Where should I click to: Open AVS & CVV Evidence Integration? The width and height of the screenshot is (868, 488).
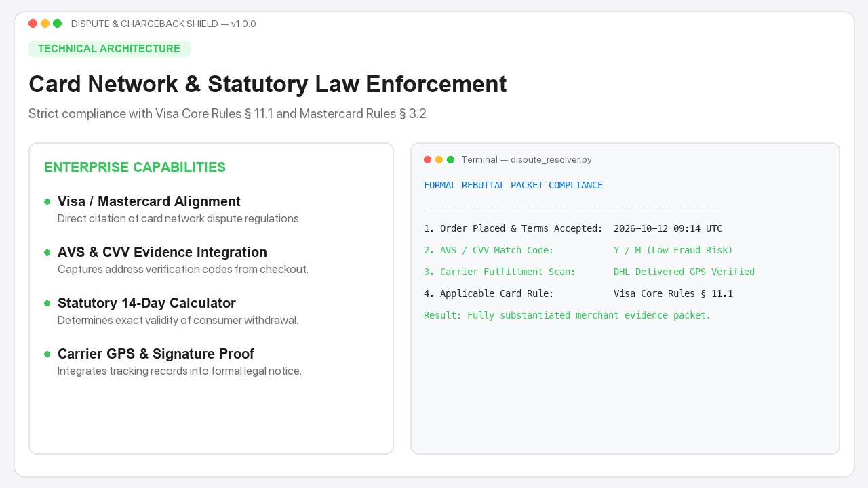pos(162,252)
